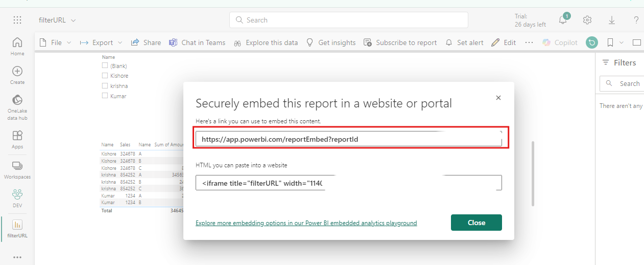Click the Filters pane search box
The height and width of the screenshot is (265, 644).
[622, 83]
